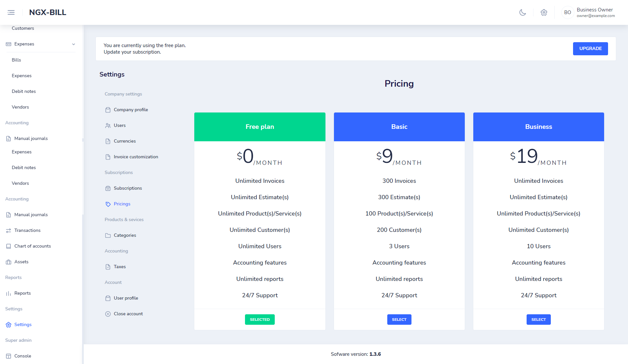Image resolution: width=628 pixels, height=364 pixels.
Task: Click the Assets briefcase icon
Action: (x=9, y=262)
